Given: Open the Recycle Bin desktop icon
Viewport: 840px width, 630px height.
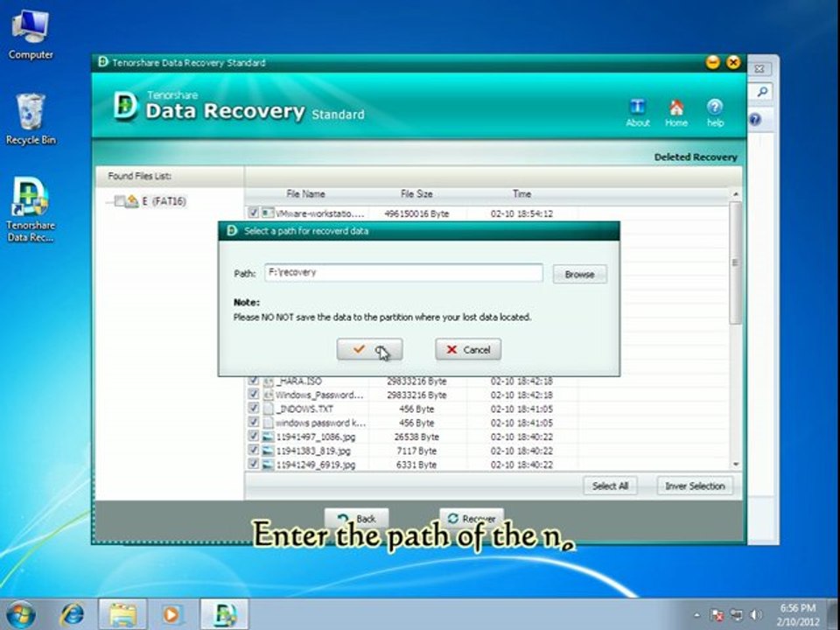Looking at the screenshot, I should click(31, 119).
